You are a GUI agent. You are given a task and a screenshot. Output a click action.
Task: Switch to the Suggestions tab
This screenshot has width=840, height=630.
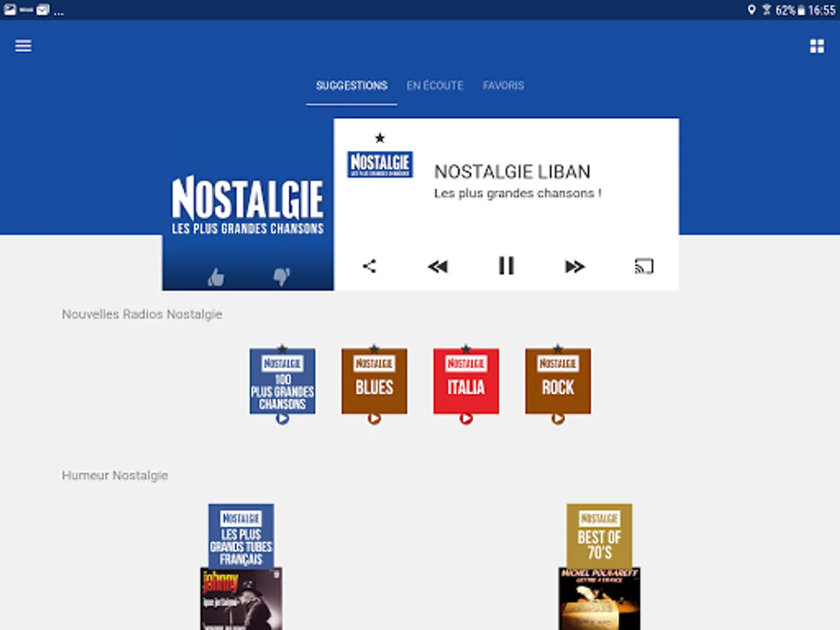[x=351, y=85]
